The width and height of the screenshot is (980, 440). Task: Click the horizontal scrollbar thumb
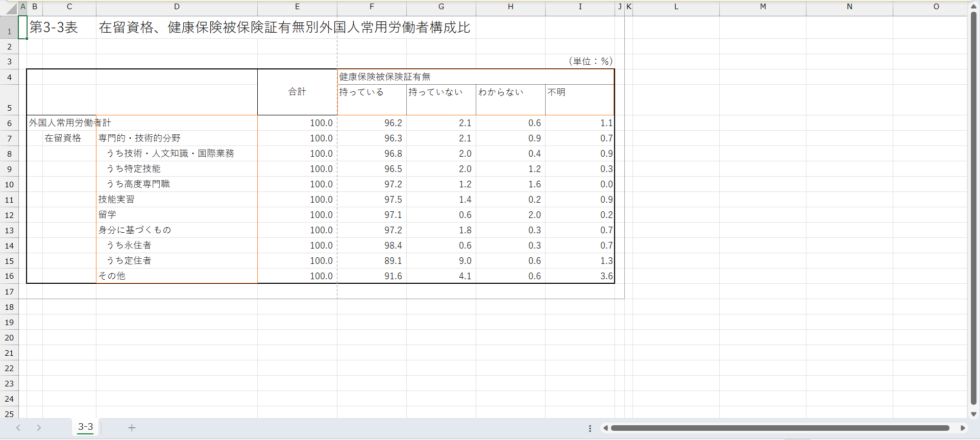(780, 428)
